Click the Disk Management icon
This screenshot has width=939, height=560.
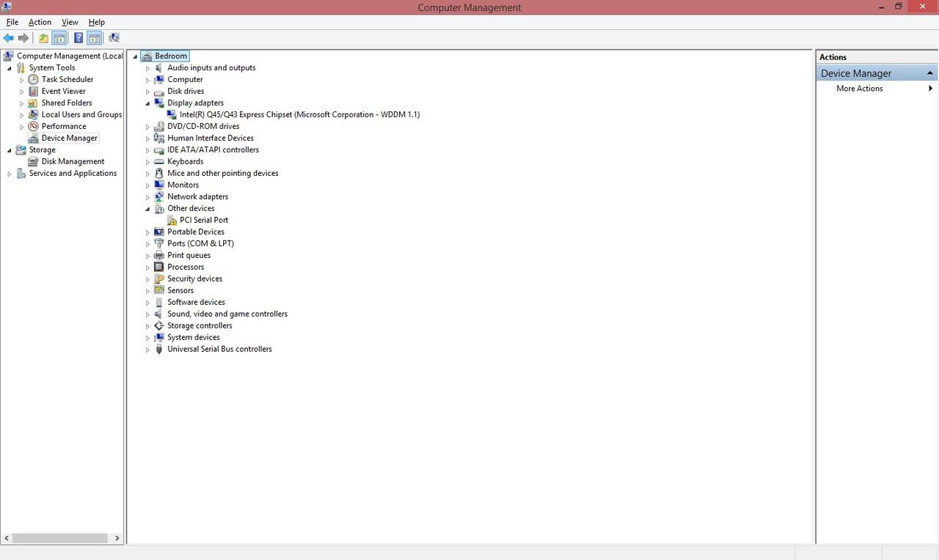(x=33, y=161)
